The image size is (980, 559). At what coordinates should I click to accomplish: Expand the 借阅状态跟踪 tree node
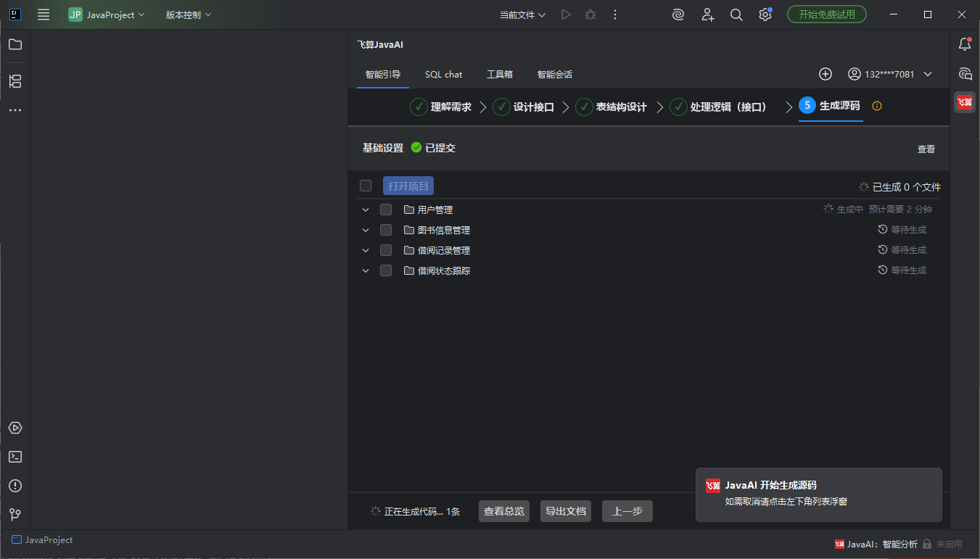click(366, 270)
